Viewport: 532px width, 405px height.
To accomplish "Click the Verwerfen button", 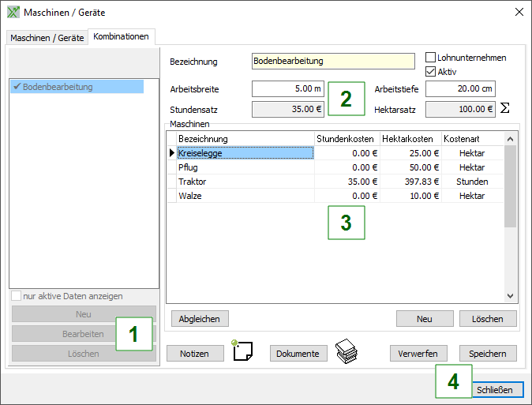I will point(418,354).
